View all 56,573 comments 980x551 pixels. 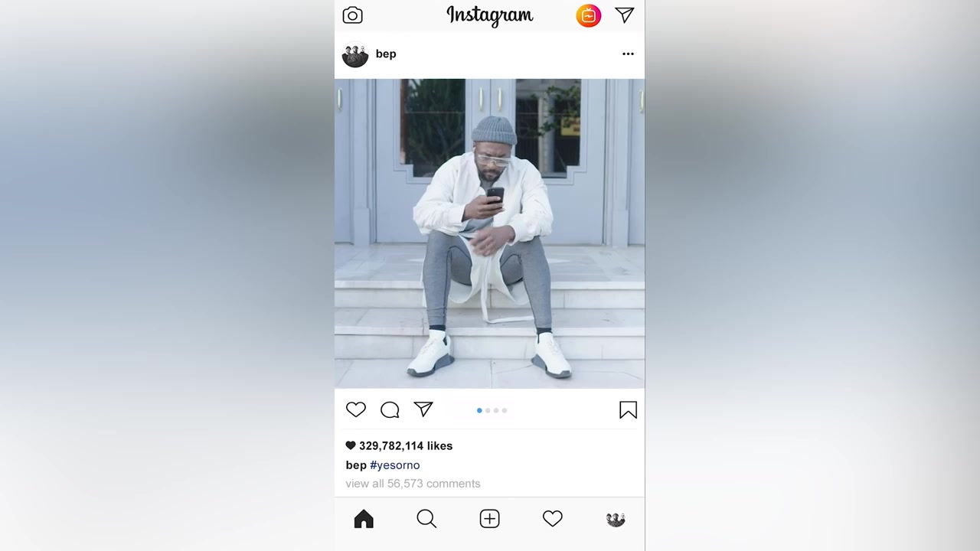413,484
